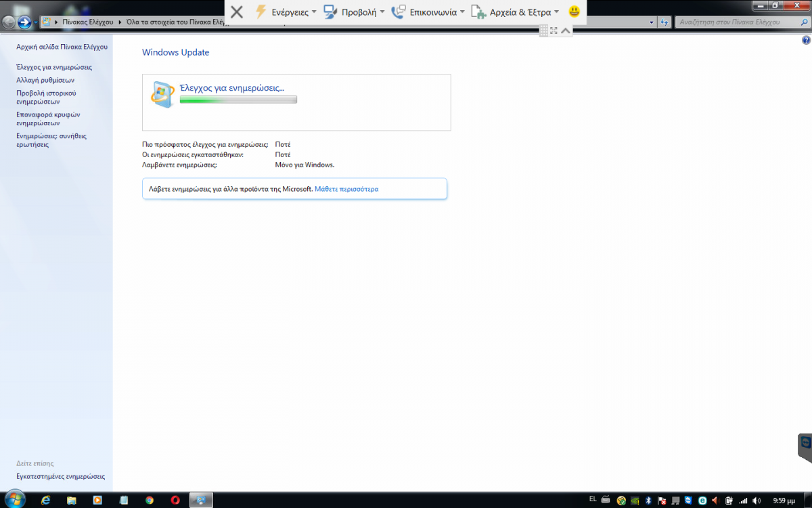Refresh the Control Panel address bar

[664, 22]
